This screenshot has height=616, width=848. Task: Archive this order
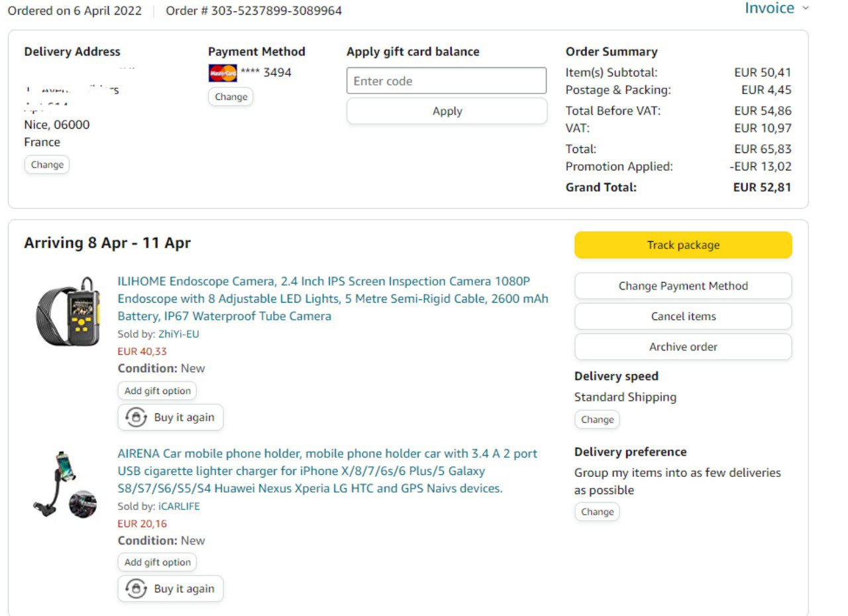[x=682, y=347]
